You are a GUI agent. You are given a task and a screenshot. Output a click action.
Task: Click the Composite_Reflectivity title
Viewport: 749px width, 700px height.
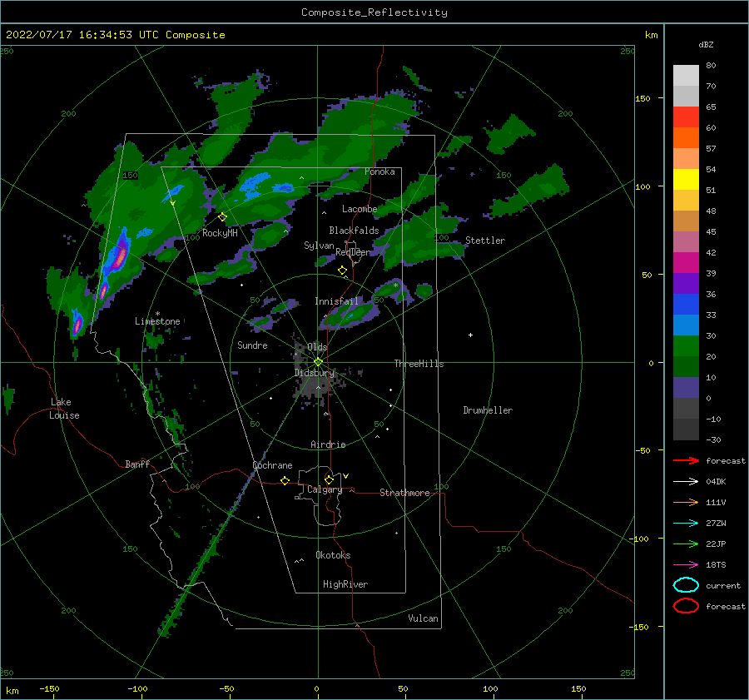tap(374, 12)
